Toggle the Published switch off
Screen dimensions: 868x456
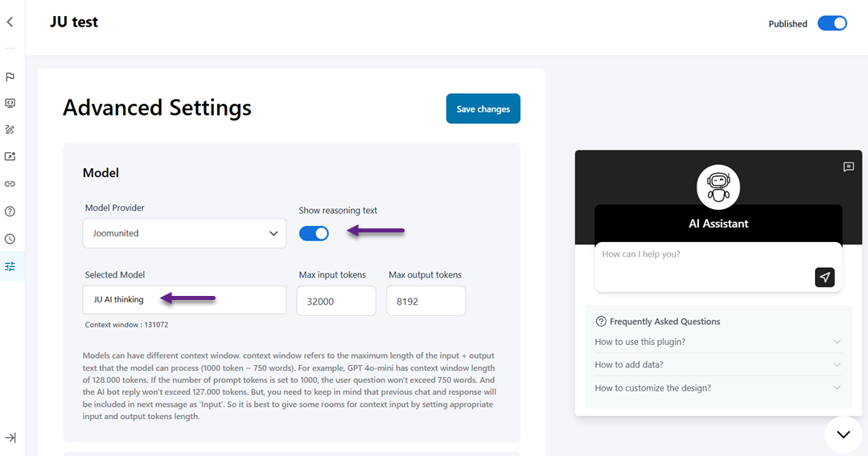tap(832, 23)
